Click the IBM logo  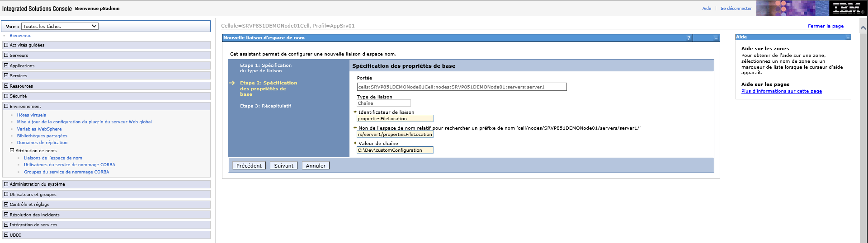847,8
